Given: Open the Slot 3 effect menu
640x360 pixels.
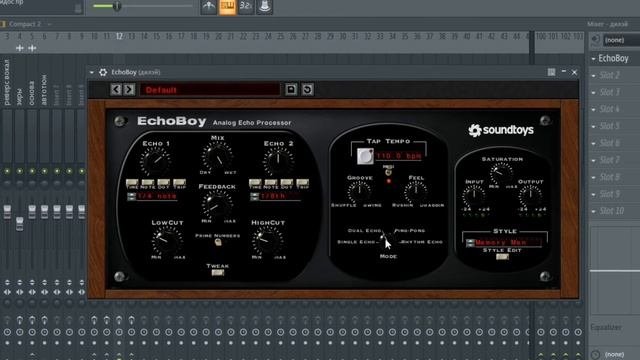Looking at the screenshot, I should (x=593, y=93).
